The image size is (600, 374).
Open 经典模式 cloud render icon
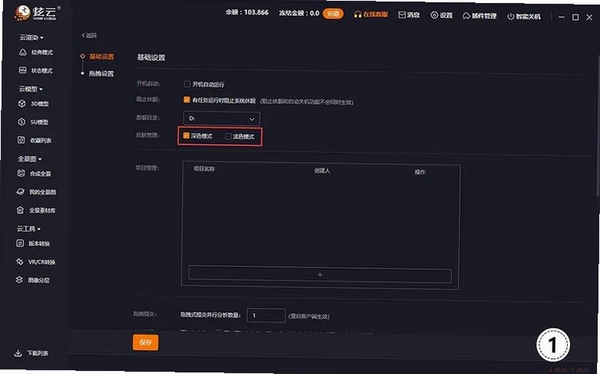pyautogui.click(x=23, y=52)
